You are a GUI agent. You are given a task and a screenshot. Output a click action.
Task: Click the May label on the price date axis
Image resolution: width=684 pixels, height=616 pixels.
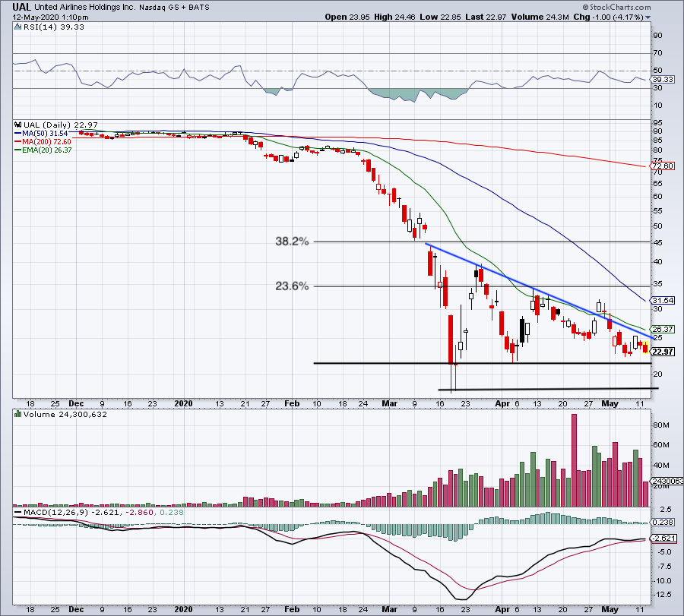[x=610, y=403]
